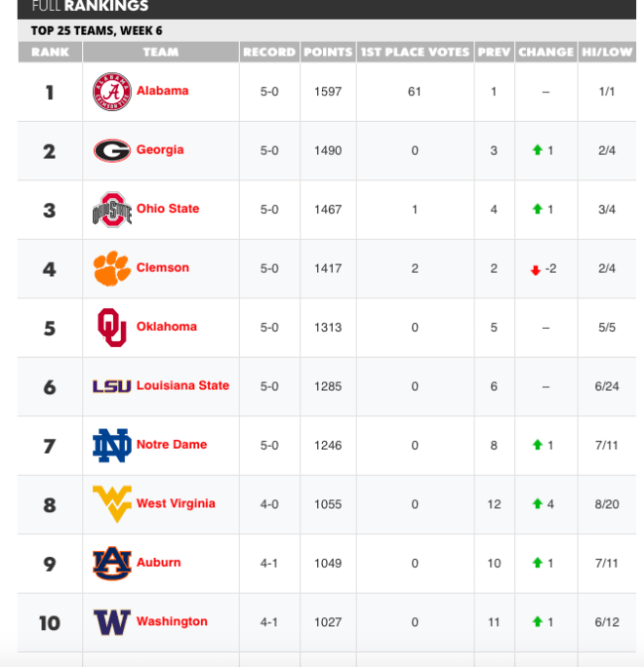
Task: Click the POINTS column header
Action: (x=328, y=52)
